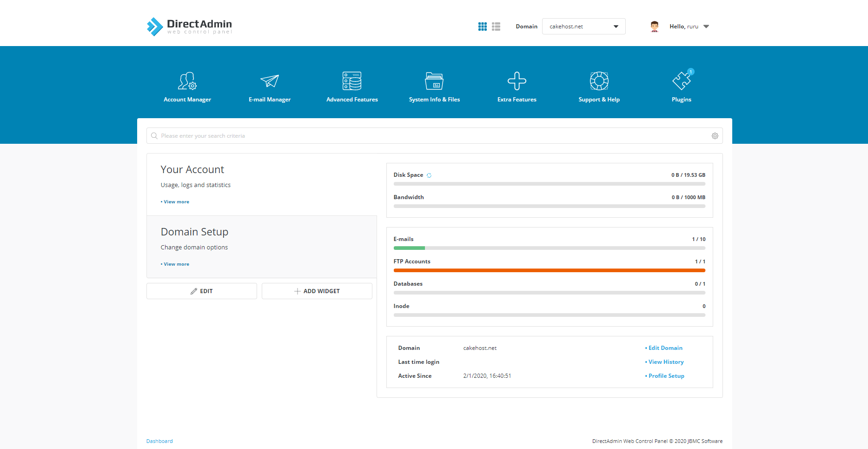The width and height of the screenshot is (868, 449).
Task: Click the E-mail Manager menu label
Action: (270, 100)
